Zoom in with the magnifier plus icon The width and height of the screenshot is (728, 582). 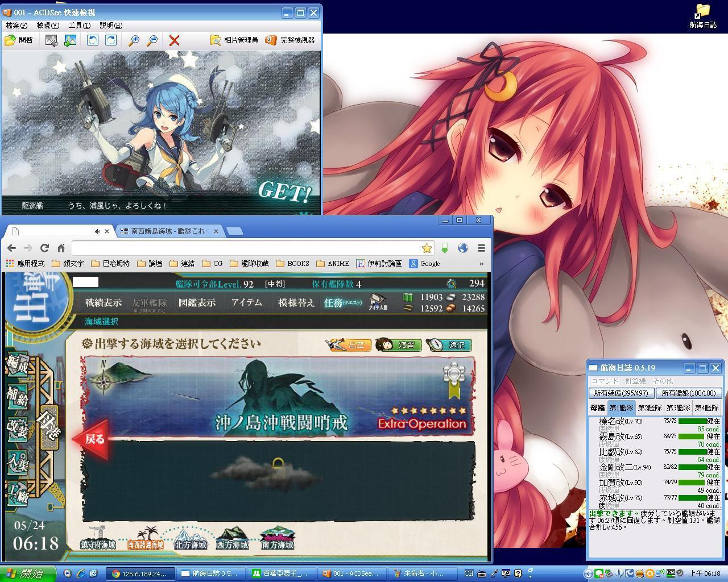(134, 40)
